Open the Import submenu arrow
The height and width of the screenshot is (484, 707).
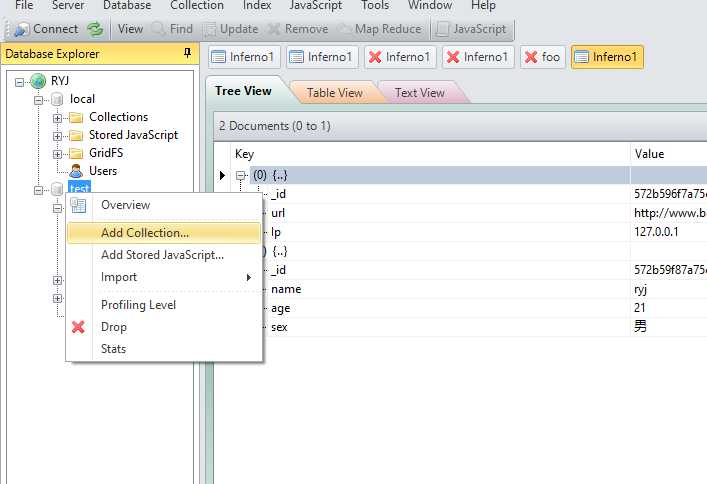click(x=248, y=277)
